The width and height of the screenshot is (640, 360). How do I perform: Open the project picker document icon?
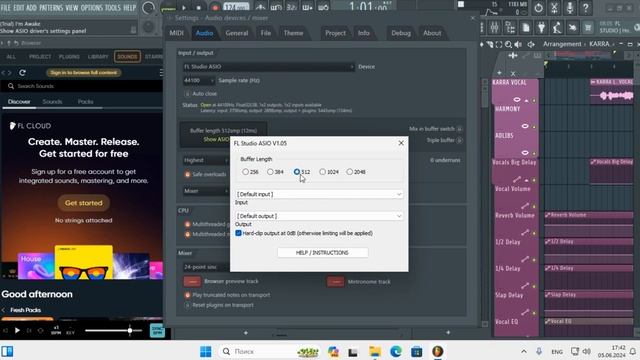point(526,28)
